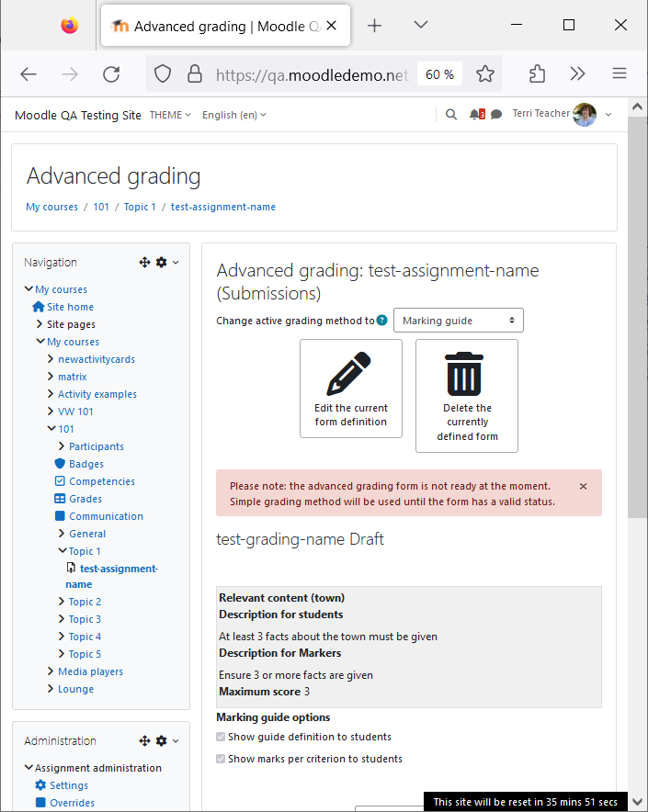Go back with the browser back arrow
This screenshot has height=812, width=648.
(28, 74)
